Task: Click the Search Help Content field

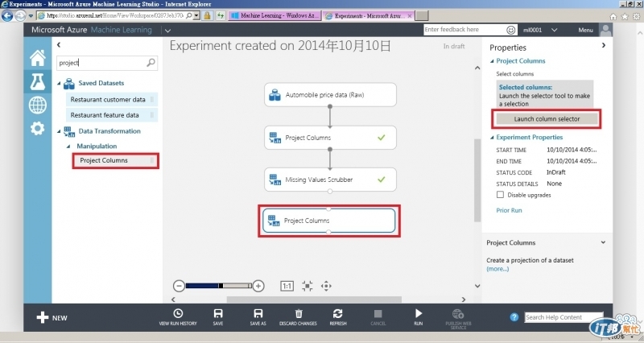Action: (563, 317)
